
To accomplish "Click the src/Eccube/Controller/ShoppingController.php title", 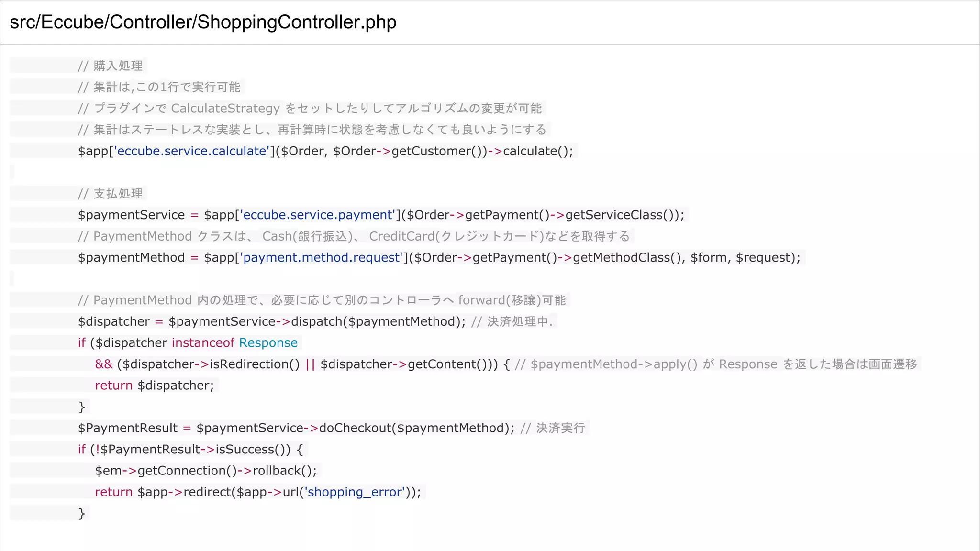I will 203,22.
